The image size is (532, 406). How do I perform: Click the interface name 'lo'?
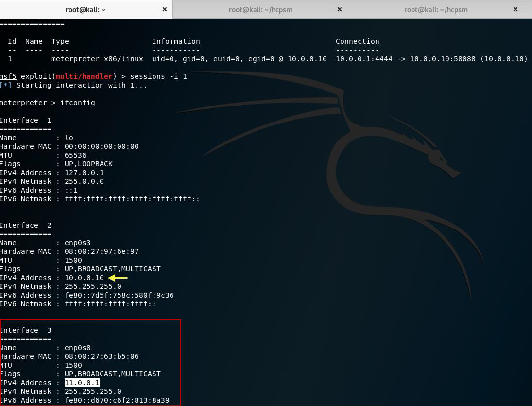point(69,138)
